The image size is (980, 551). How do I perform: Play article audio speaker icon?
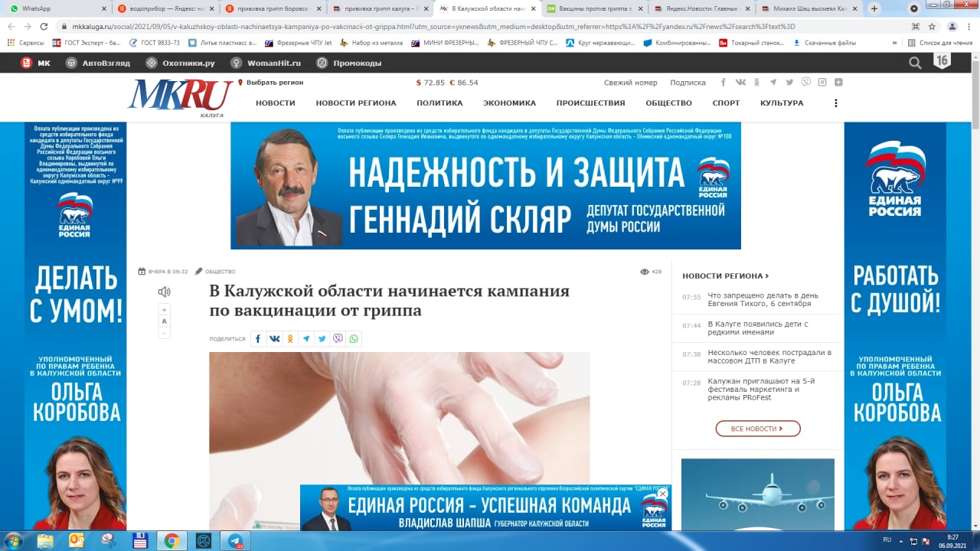click(164, 292)
